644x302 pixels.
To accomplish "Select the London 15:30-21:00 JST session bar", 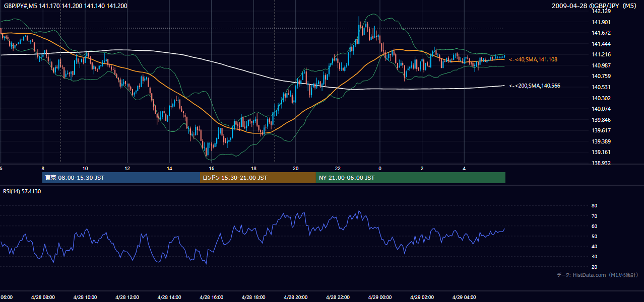I will (258, 178).
